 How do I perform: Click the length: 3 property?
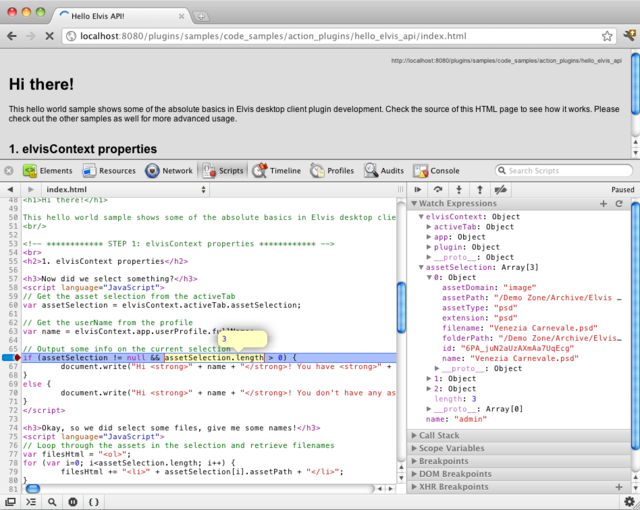tap(455, 399)
